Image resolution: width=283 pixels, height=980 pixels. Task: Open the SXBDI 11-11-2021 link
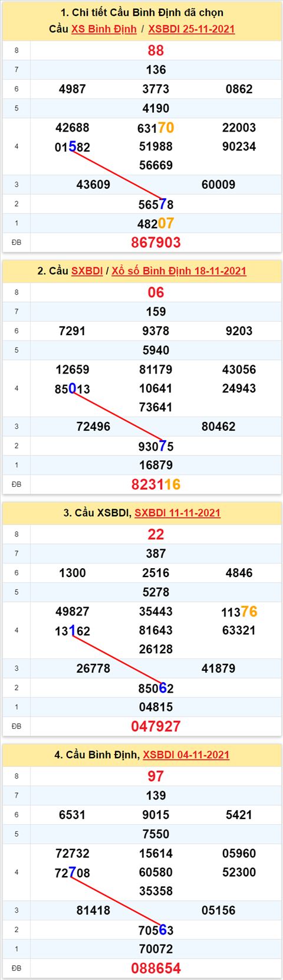coord(177,513)
